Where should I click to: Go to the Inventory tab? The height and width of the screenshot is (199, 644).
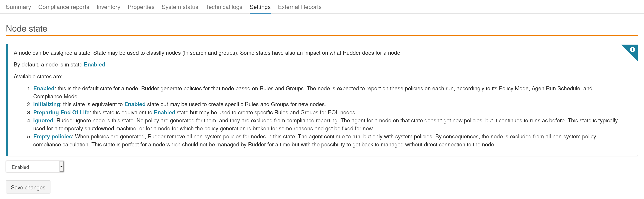[108, 7]
